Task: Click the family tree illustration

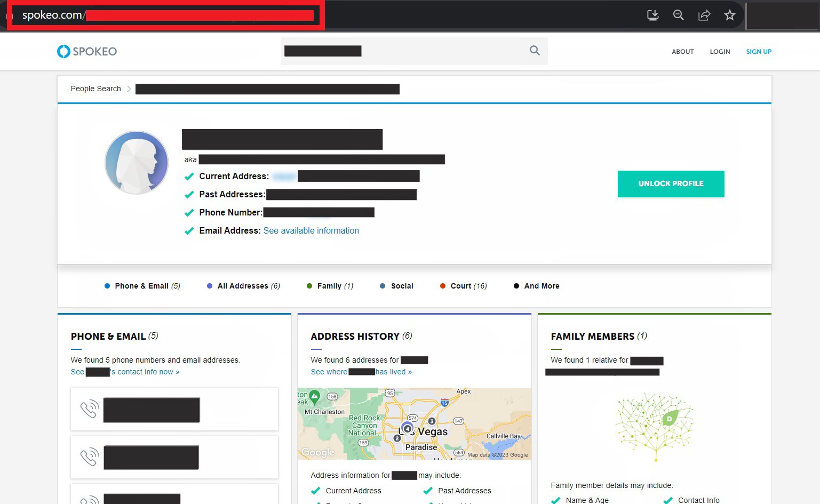Action: click(654, 427)
